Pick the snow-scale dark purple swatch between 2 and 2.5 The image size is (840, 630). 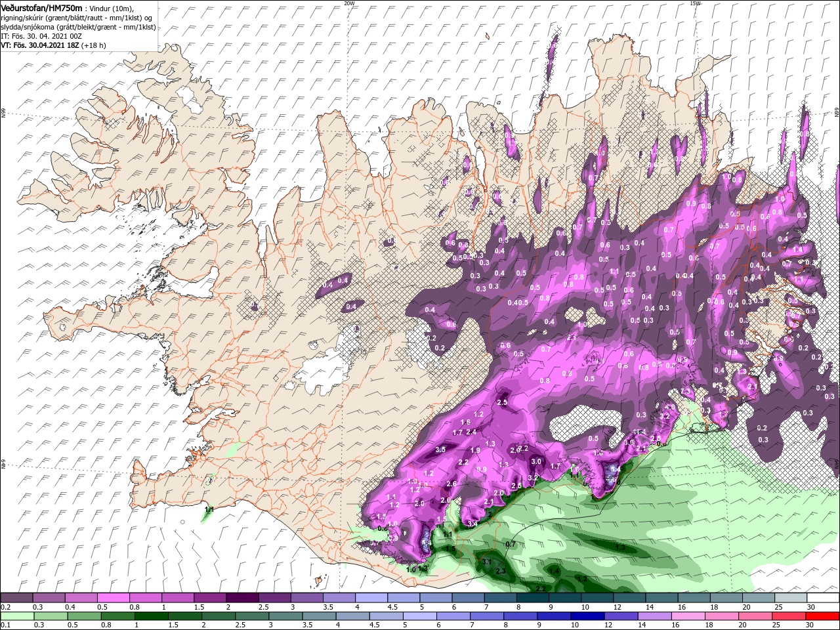click(x=242, y=598)
